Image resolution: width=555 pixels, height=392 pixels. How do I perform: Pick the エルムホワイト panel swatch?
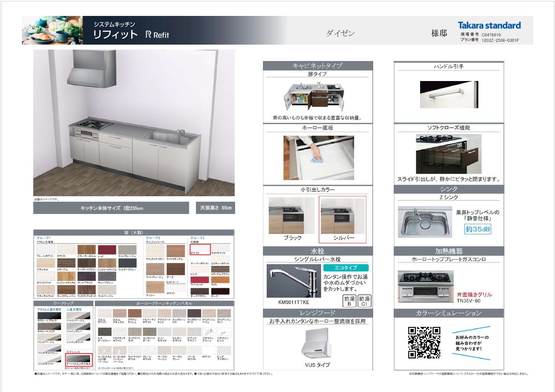105,313
